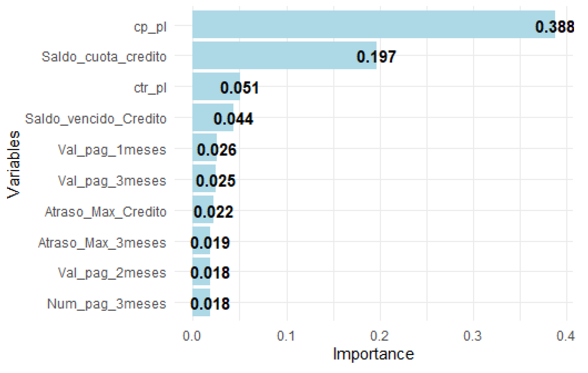The image size is (588, 373).
Task: Click the Saldo_vencido_Credito axis label
Action: 96,119
